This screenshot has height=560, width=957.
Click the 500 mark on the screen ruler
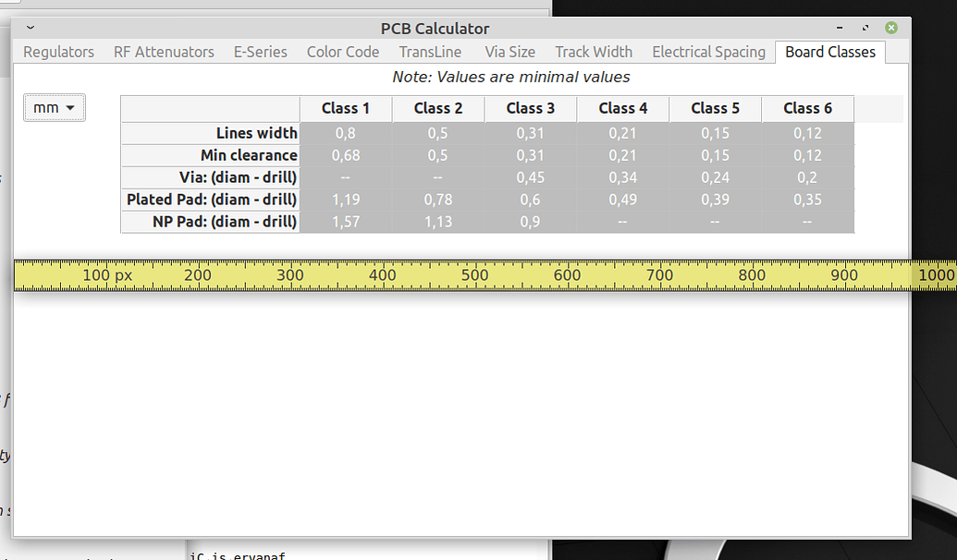click(475, 275)
